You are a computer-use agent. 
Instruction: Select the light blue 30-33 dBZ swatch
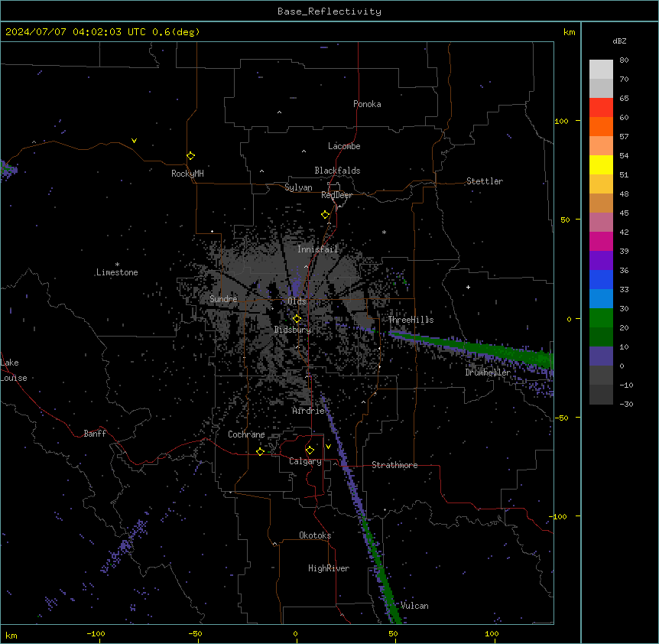click(x=601, y=299)
